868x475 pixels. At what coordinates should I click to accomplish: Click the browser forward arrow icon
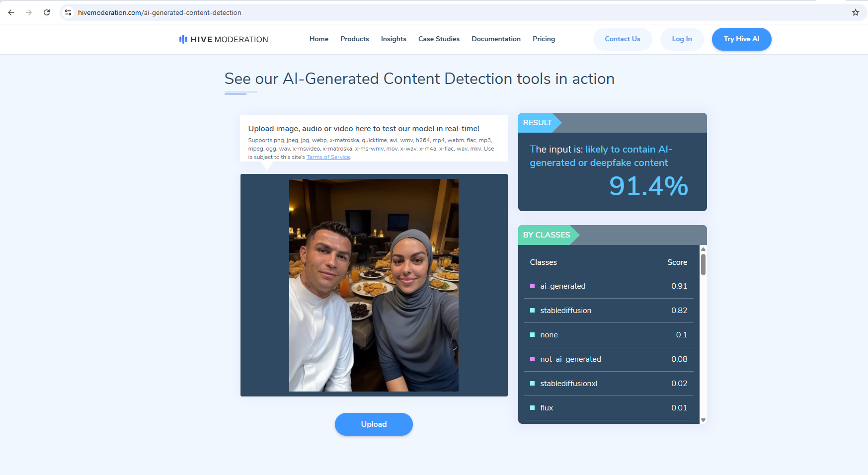click(29, 12)
